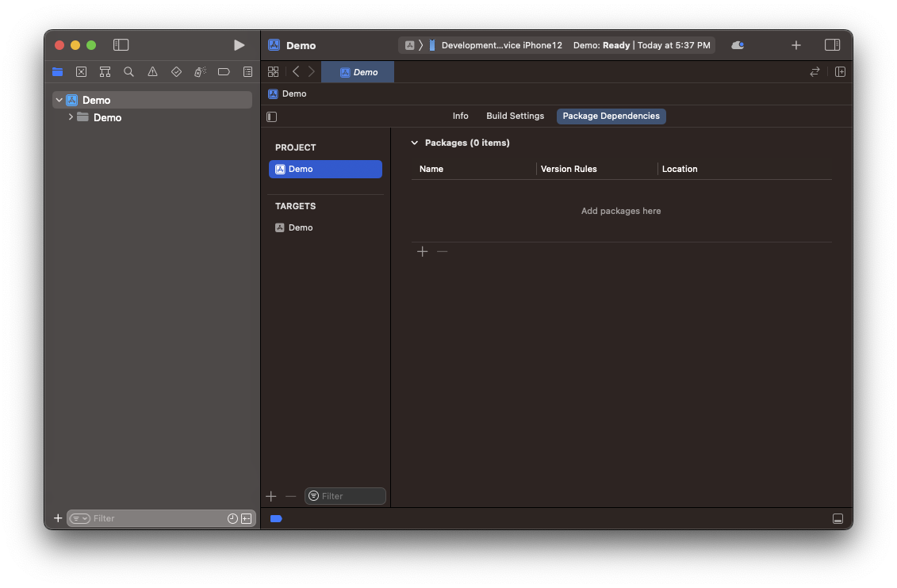897x588 pixels.
Task: Collapse the Demo project root disclosure
Action: pos(59,100)
